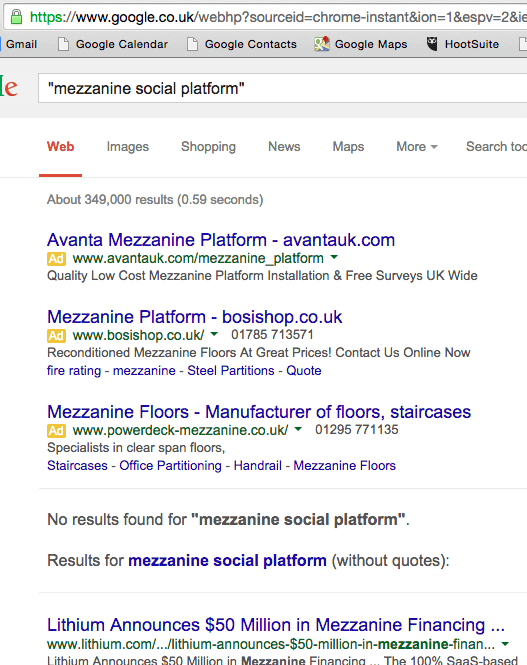Click the Google search query field
527x665 pixels.
click(x=282, y=88)
